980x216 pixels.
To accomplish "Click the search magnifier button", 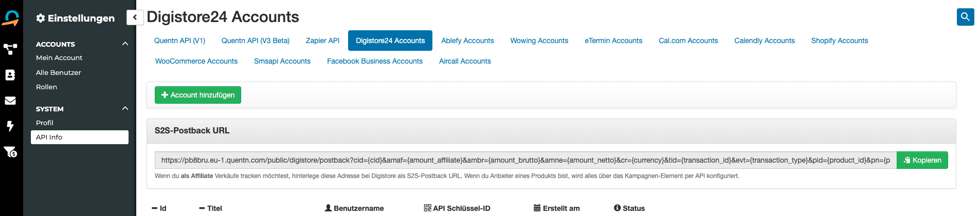I will pos(965,17).
